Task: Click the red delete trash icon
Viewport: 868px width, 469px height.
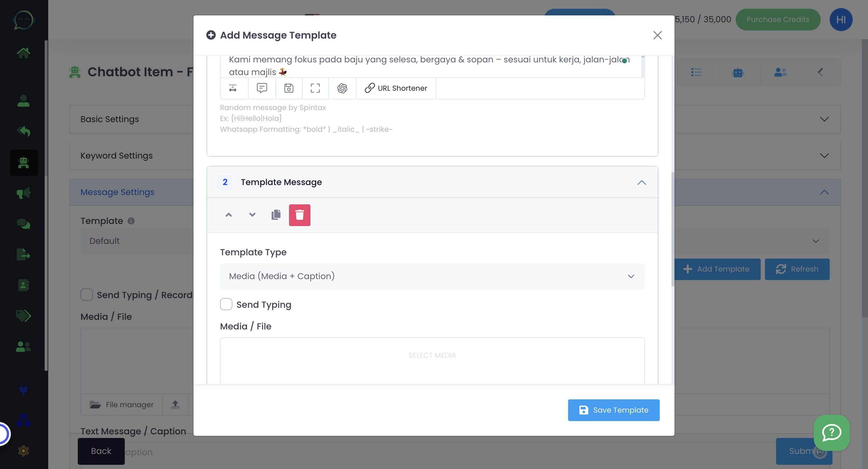Action: tap(299, 215)
